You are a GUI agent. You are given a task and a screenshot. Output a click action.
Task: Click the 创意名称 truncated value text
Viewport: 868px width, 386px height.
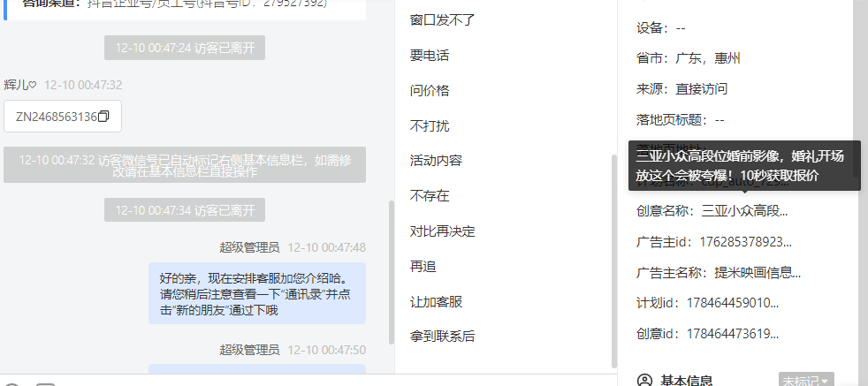pos(744,211)
